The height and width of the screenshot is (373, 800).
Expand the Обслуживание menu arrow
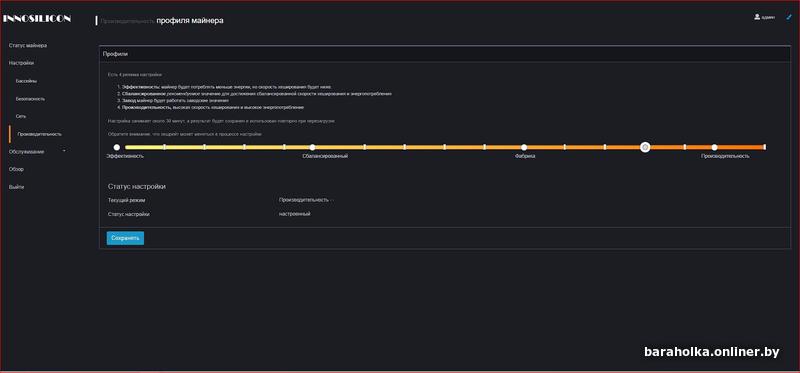tap(64, 152)
